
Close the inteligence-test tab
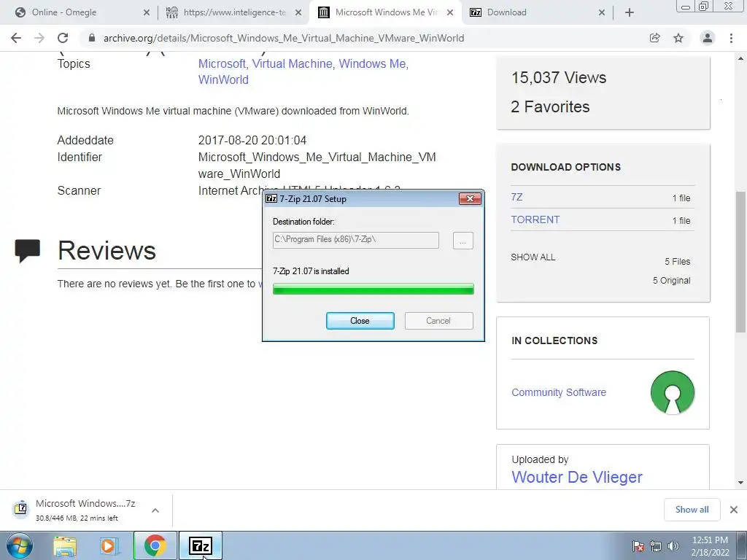click(x=298, y=13)
